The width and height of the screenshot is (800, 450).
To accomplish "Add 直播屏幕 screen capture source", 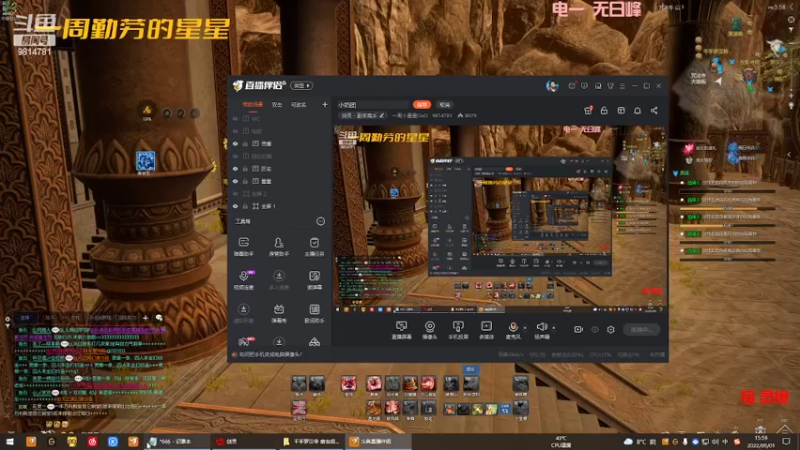I will pyautogui.click(x=402, y=330).
